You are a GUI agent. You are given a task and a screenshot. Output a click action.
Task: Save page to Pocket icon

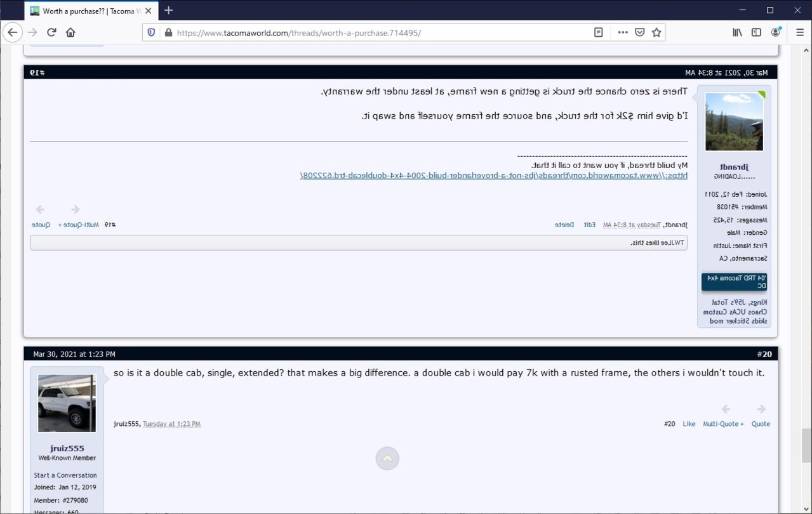coord(640,32)
